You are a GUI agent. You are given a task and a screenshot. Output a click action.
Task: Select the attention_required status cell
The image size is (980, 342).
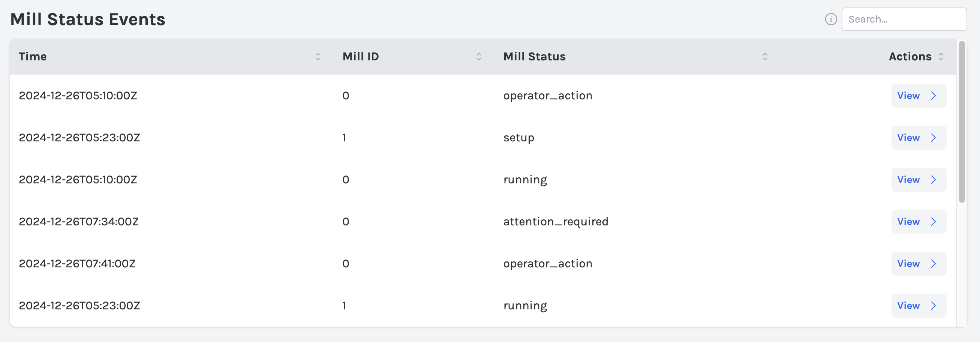click(x=556, y=222)
